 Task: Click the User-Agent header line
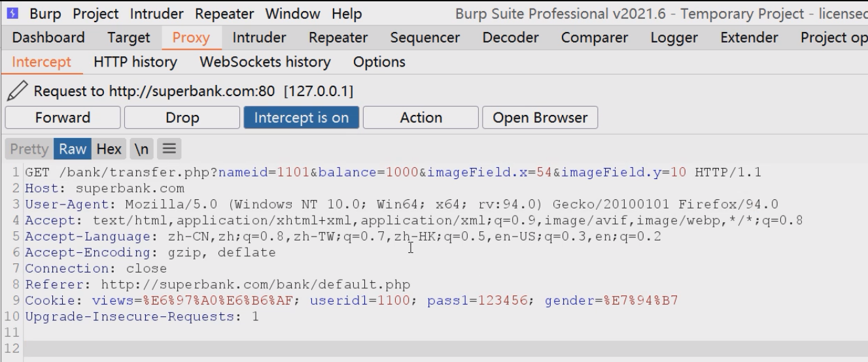[402, 205]
